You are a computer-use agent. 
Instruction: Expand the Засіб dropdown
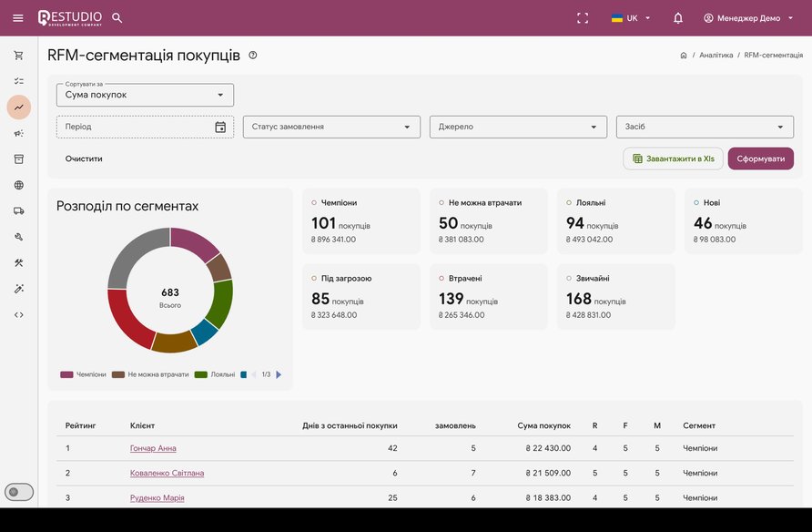tap(705, 127)
